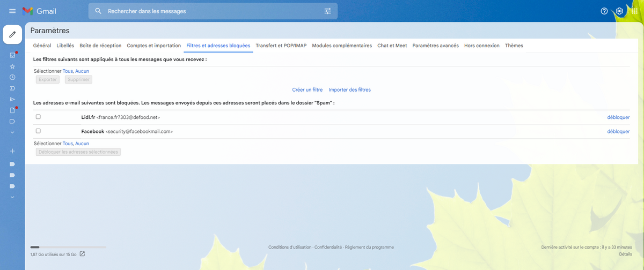The width and height of the screenshot is (644, 270).
Task: Tick the checkbox for Facebook security address
Action: click(38, 131)
